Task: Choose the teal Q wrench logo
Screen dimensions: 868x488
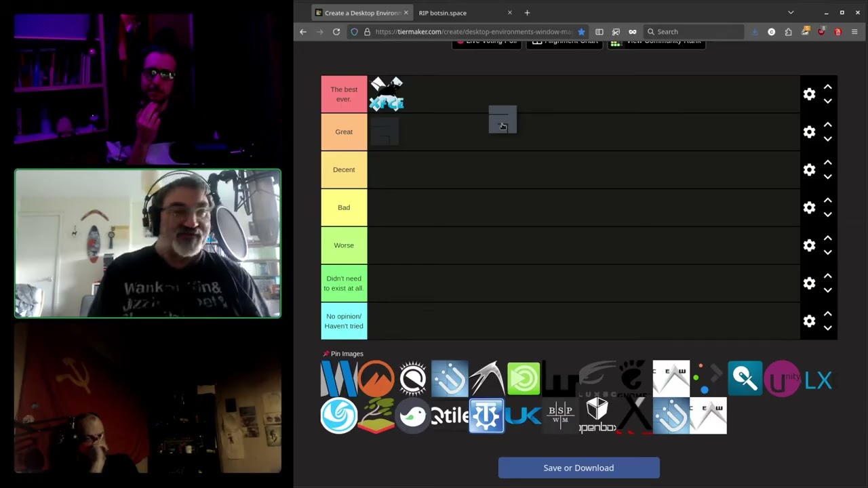Action: (745, 378)
